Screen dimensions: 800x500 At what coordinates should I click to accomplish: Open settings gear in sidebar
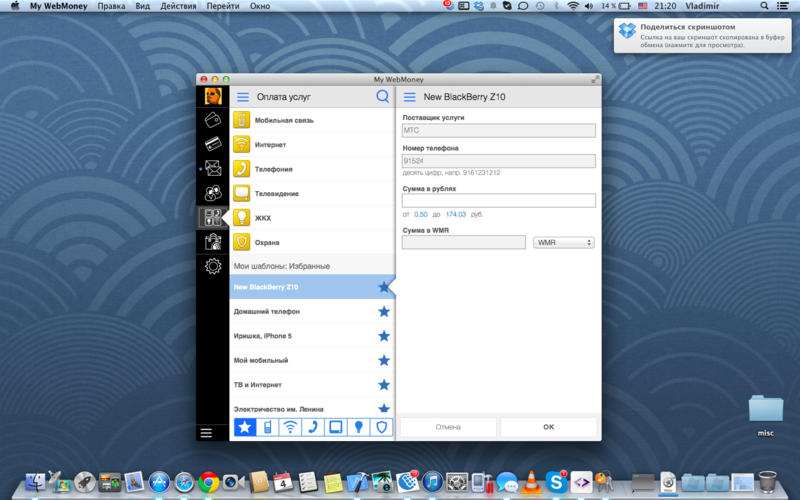coord(212,266)
